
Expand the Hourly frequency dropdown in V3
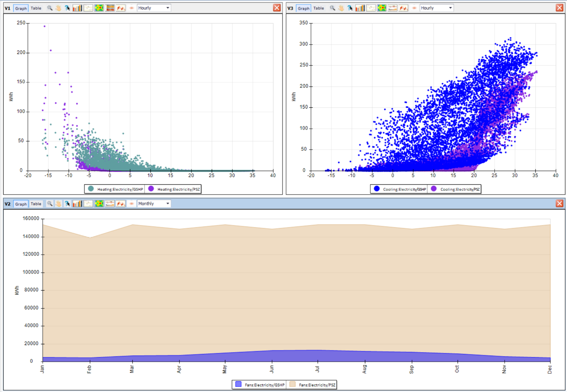coord(437,8)
